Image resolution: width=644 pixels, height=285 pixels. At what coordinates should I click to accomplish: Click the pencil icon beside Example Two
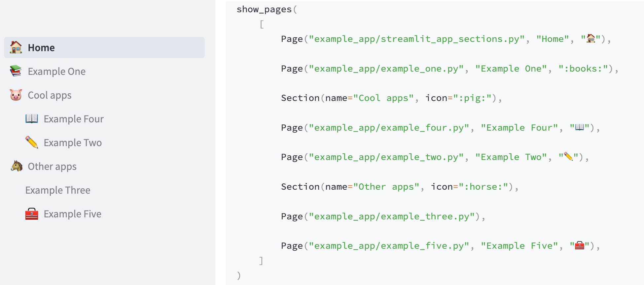tap(32, 142)
